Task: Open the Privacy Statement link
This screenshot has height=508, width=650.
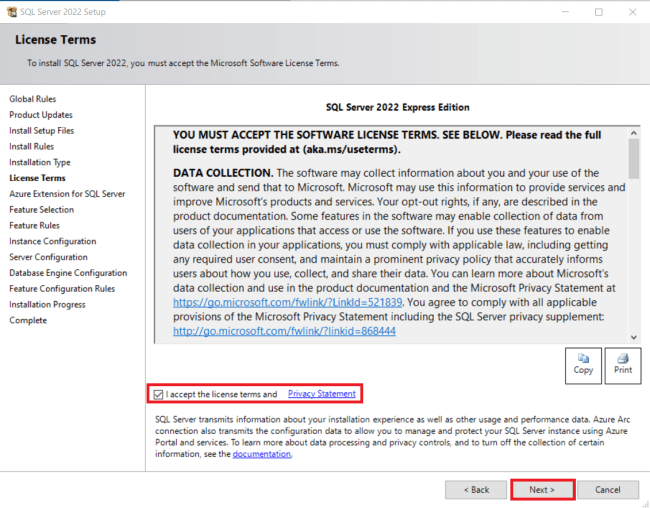Action: click(322, 394)
